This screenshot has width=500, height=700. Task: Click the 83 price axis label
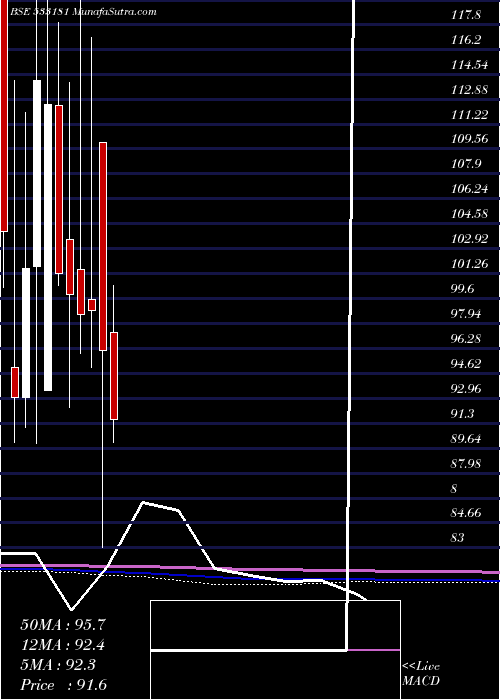(458, 538)
